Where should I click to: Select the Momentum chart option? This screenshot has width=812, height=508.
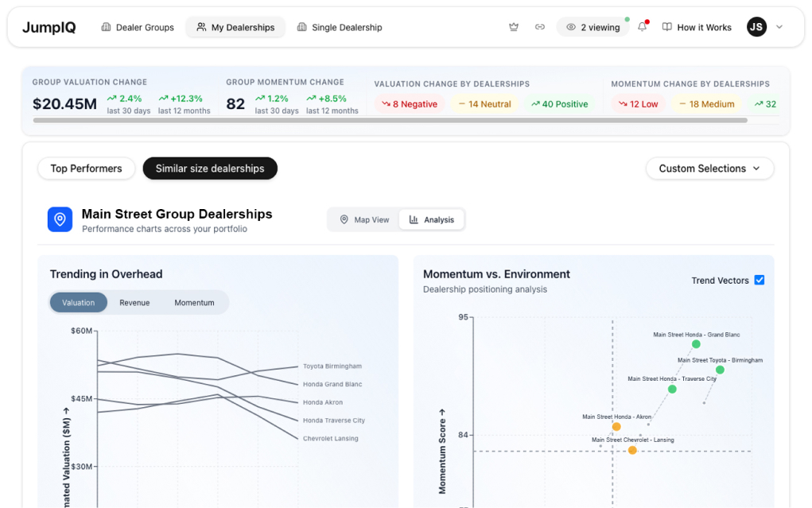click(x=194, y=302)
